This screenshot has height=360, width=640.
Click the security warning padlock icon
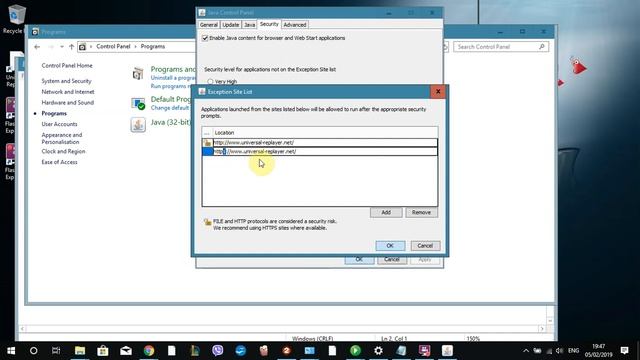click(x=207, y=222)
